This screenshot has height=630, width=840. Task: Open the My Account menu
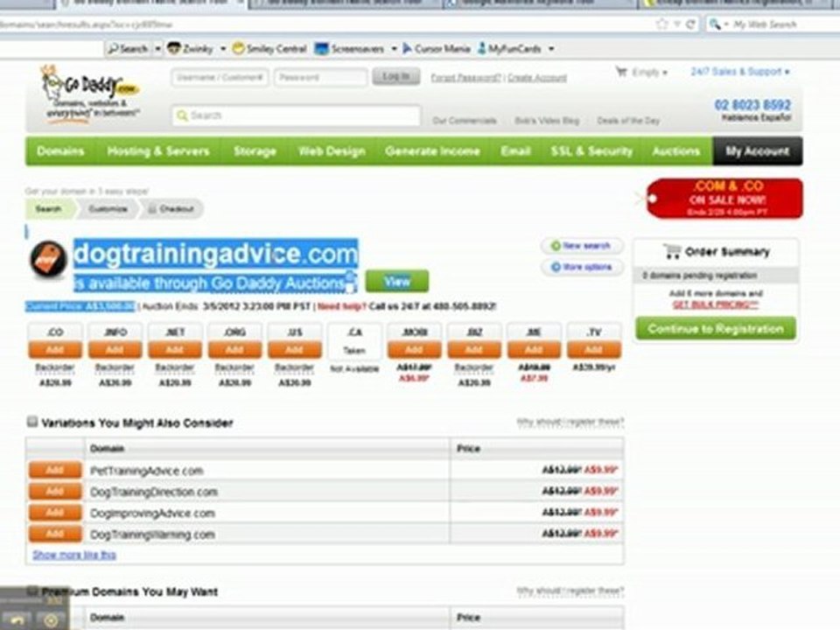point(757,151)
